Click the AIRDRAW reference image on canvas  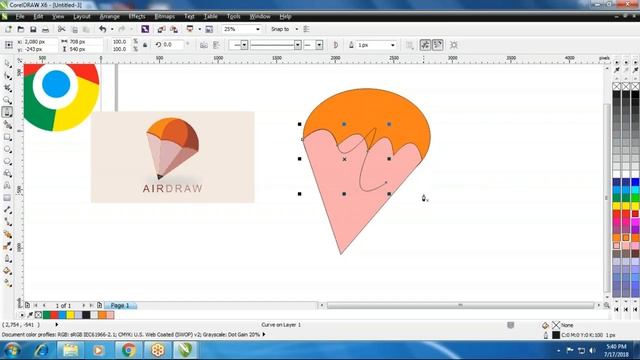coord(173,157)
